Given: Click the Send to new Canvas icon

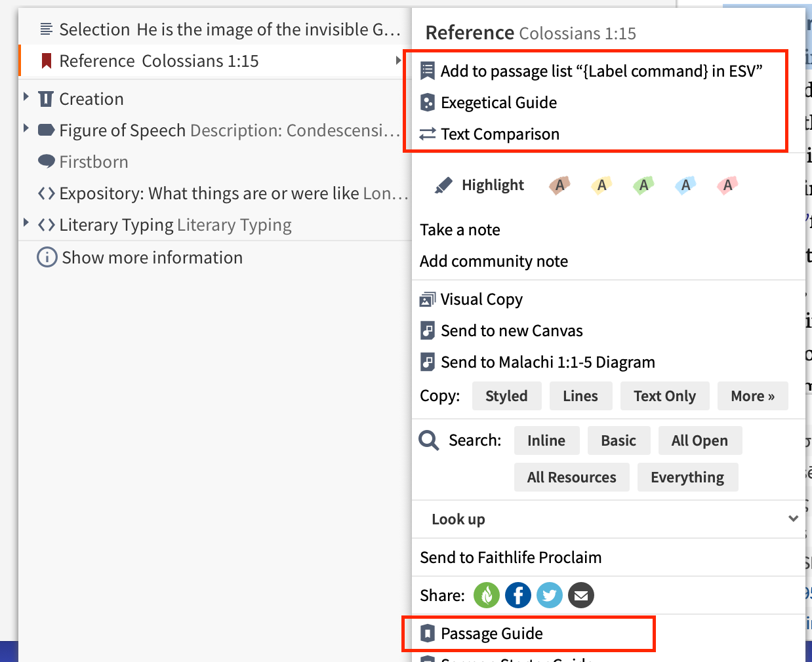Looking at the screenshot, I should (x=427, y=330).
